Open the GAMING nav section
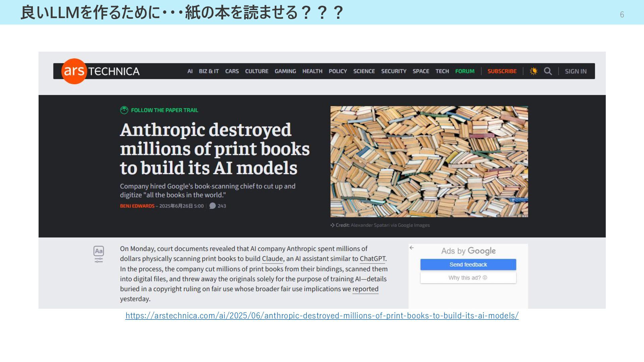644x362 pixels. tap(285, 71)
